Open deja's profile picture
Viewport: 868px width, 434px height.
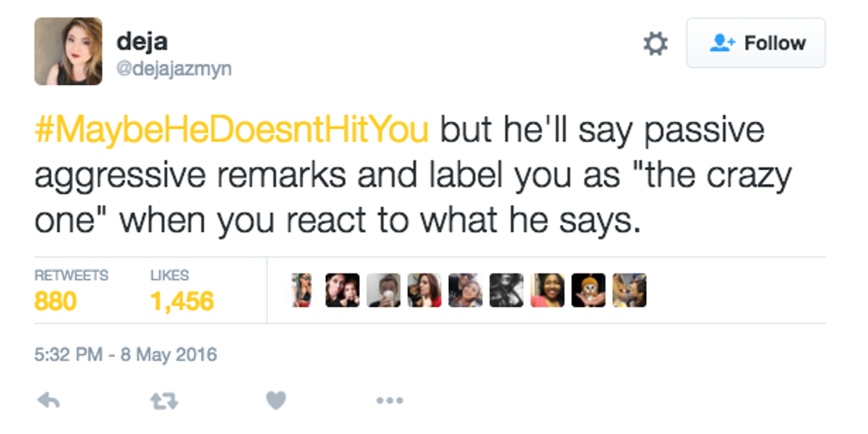pos(68,51)
